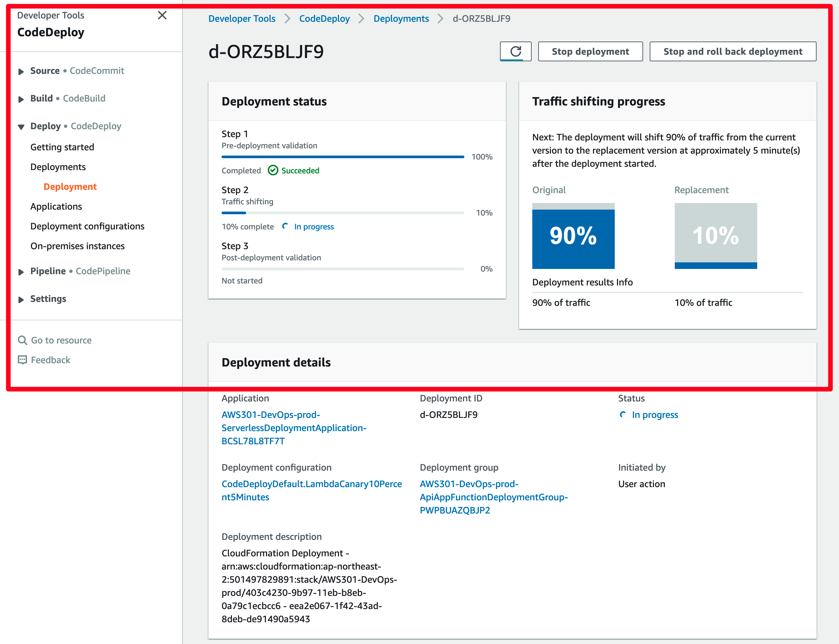
Task: Open Getting started in sidebar
Action: [62, 147]
